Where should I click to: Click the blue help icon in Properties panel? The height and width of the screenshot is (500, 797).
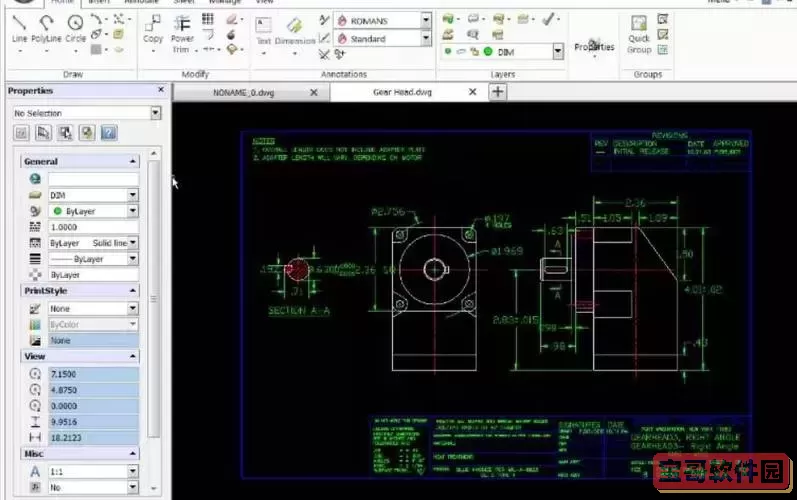click(109, 133)
